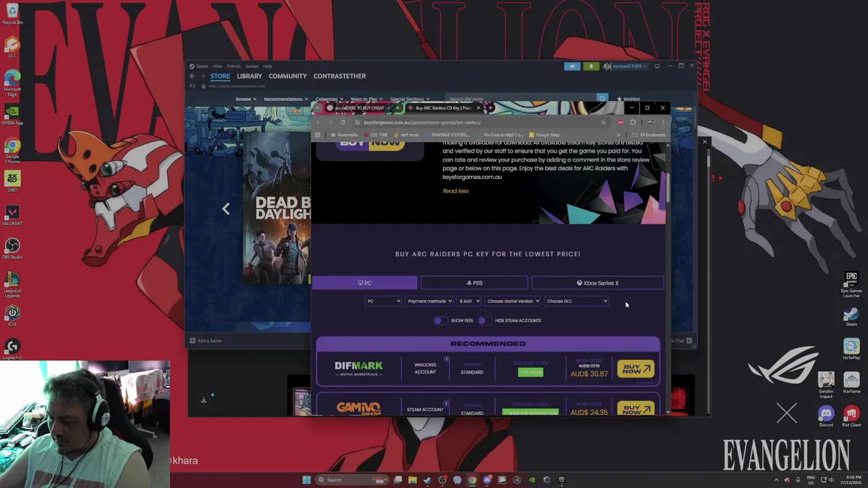Image resolution: width=868 pixels, height=488 pixels.
Task: Launch HoYoPlay from the desktop
Action: (851, 350)
